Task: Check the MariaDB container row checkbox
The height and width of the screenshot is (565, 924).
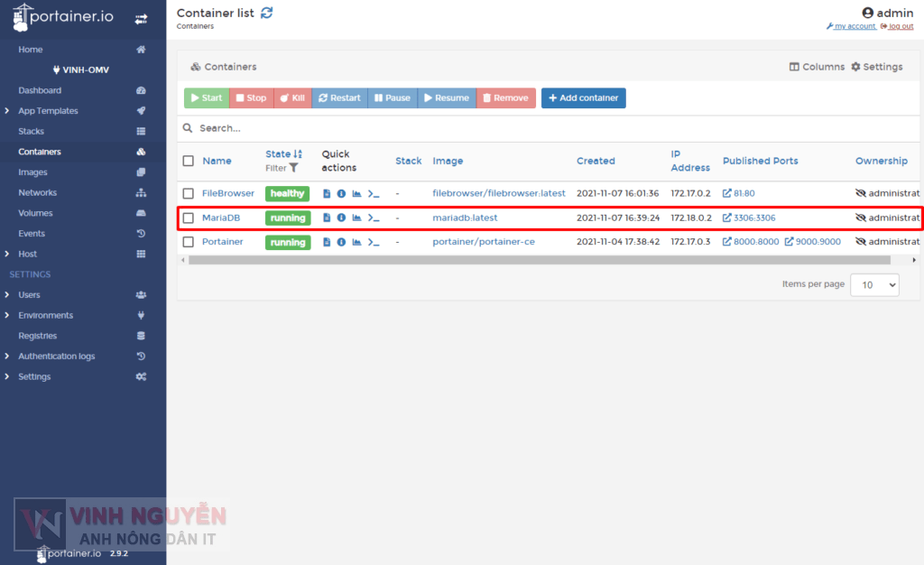Action: point(189,218)
